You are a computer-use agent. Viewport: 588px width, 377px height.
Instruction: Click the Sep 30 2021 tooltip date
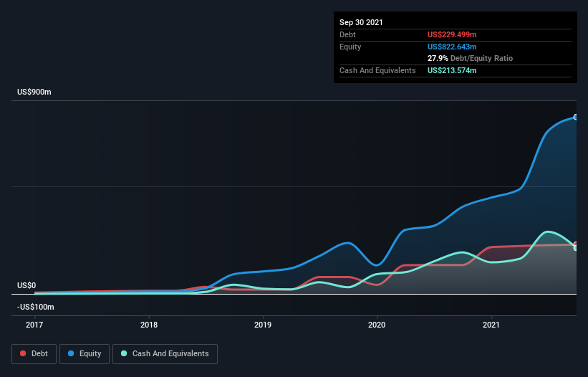(361, 22)
